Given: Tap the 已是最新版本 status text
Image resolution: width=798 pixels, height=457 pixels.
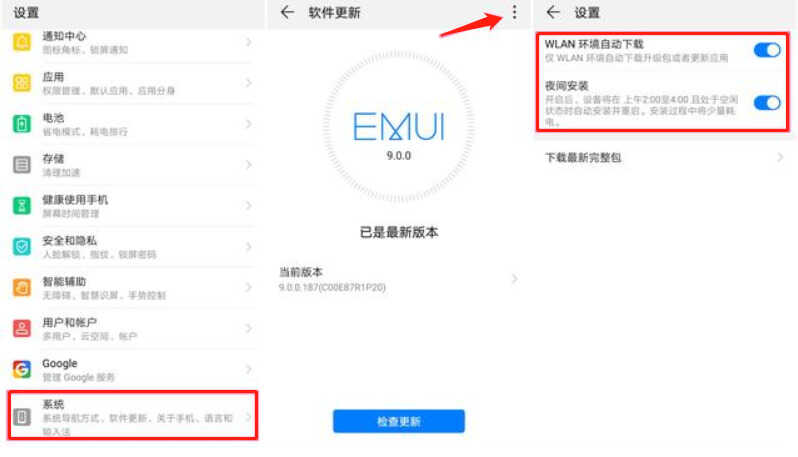Looking at the screenshot, I should pos(398,233).
